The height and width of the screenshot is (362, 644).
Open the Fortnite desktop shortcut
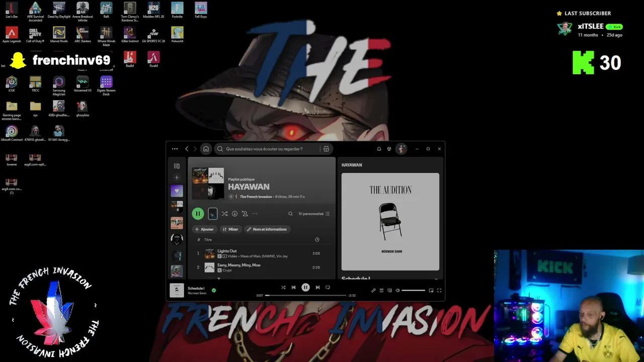click(x=177, y=10)
